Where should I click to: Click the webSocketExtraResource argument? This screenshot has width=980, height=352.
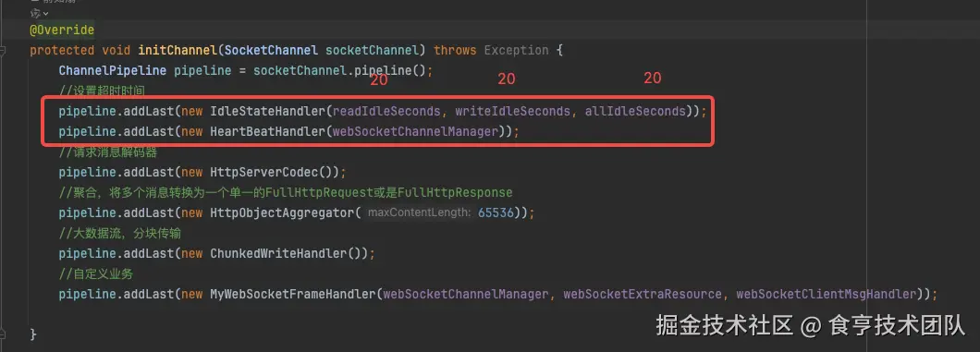pyautogui.click(x=642, y=294)
